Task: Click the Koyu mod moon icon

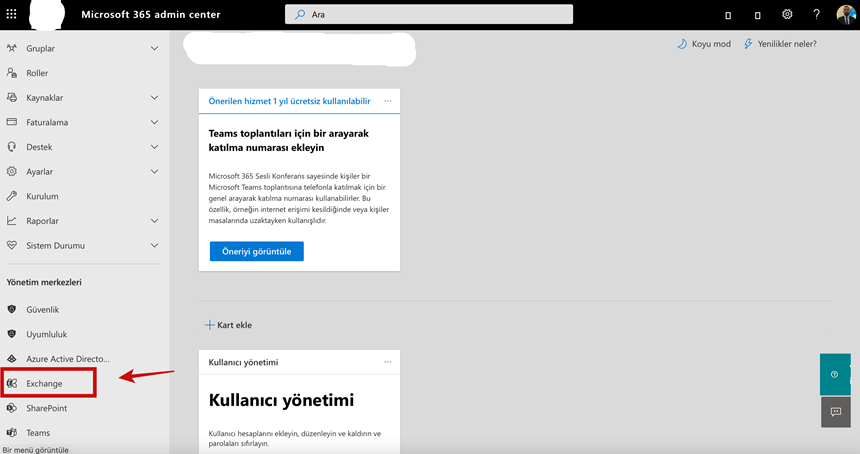Action: point(682,44)
